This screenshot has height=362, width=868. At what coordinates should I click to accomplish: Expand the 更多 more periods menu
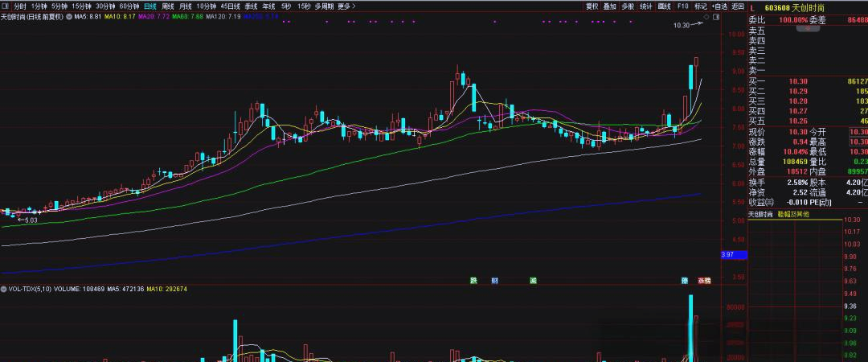pos(346,6)
